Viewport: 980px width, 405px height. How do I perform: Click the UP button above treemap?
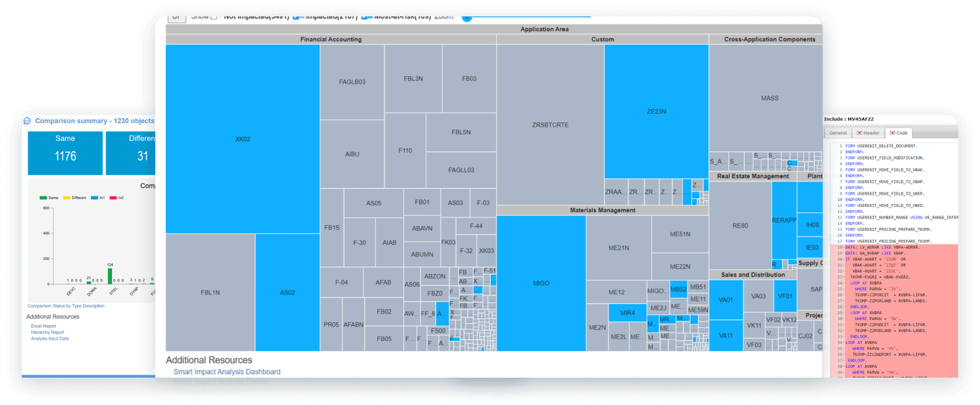[177, 17]
